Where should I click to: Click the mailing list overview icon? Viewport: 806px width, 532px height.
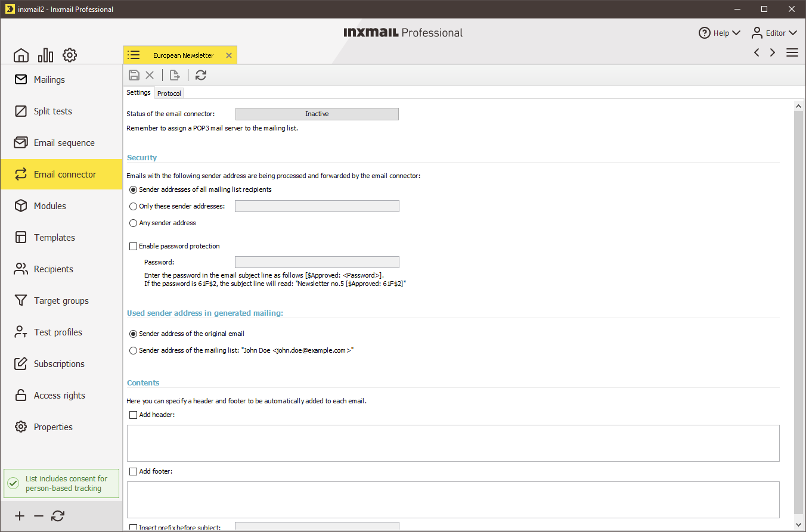(x=134, y=55)
